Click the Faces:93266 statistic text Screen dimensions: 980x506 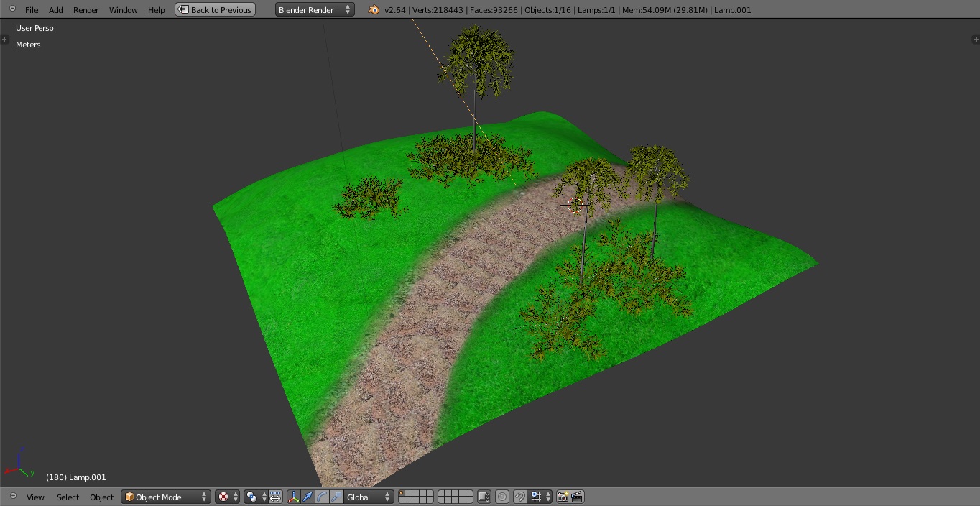tap(495, 10)
